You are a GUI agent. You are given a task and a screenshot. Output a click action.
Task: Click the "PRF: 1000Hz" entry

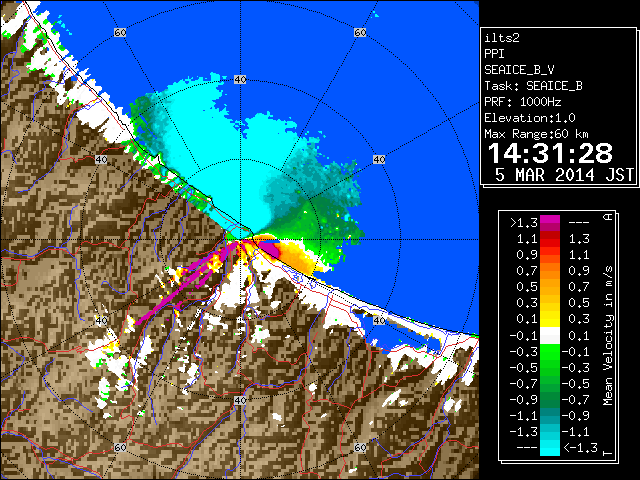[x=523, y=102]
